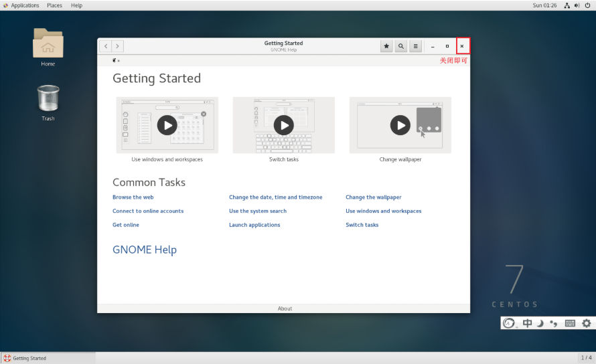Go back with the left arrow button
The image size is (596, 364).
pyautogui.click(x=106, y=46)
